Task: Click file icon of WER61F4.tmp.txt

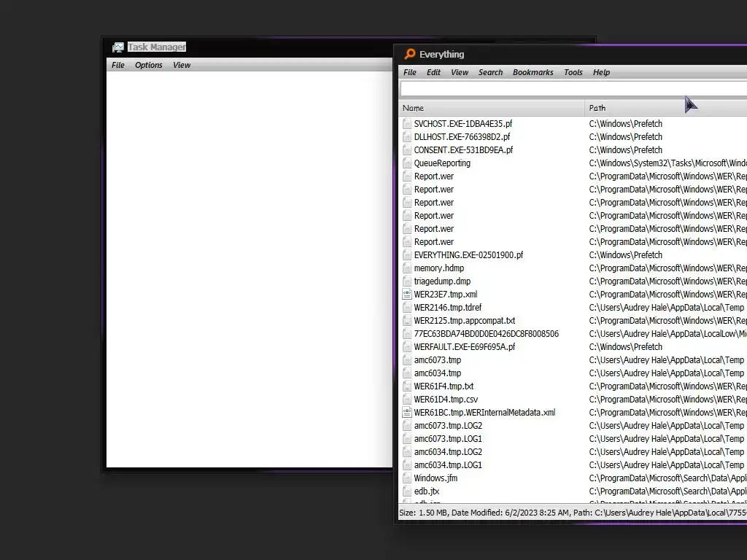Action: [407, 386]
